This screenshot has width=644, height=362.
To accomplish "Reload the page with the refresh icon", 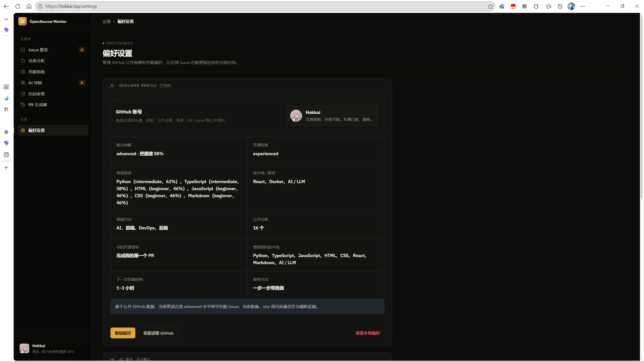I will (18, 6).
